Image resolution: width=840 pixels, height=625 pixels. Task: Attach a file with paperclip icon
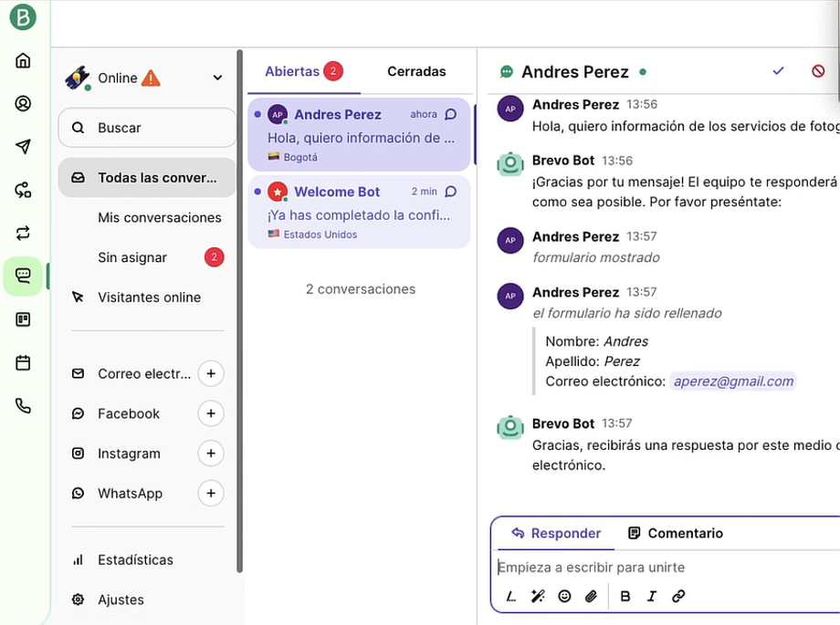[591, 596]
